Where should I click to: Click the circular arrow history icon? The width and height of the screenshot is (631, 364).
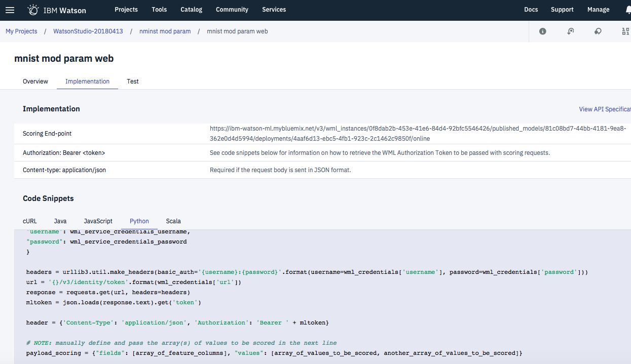pos(570,31)
